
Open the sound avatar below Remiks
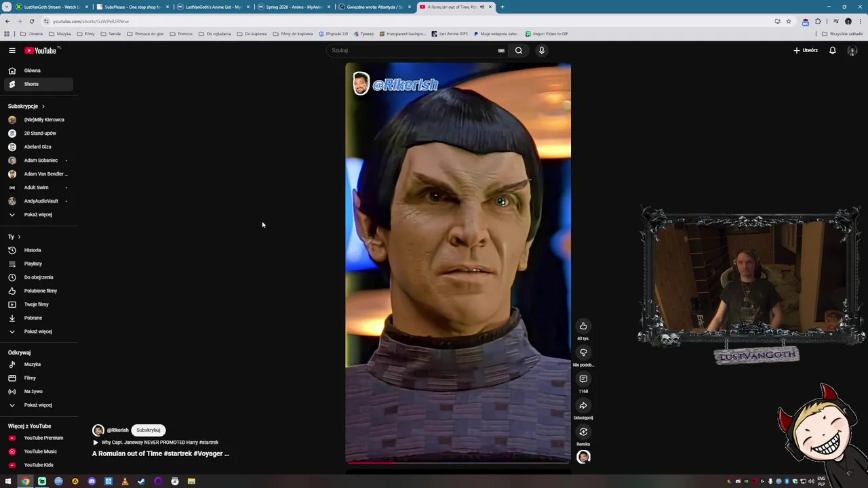[x=583, y=457]
